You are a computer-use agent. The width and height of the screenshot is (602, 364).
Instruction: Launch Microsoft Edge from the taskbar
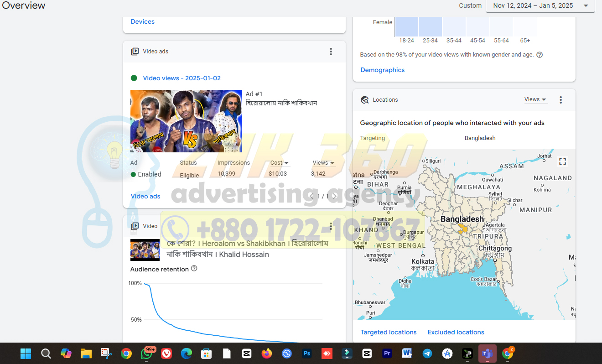(187, 354)
